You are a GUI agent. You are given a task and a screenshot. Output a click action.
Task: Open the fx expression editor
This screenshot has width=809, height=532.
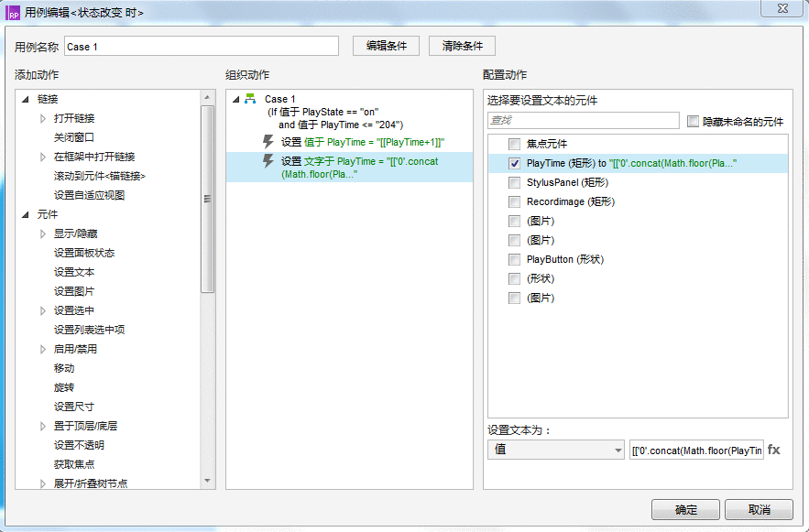[x=773, y=450]
